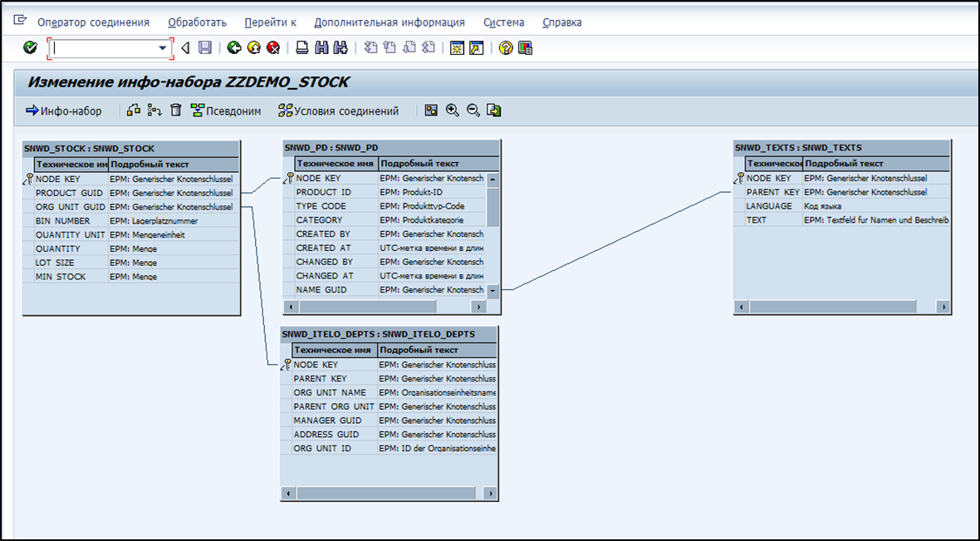Click the Print icon
This screenshot has height=541, width=980.
click(303, 48)
